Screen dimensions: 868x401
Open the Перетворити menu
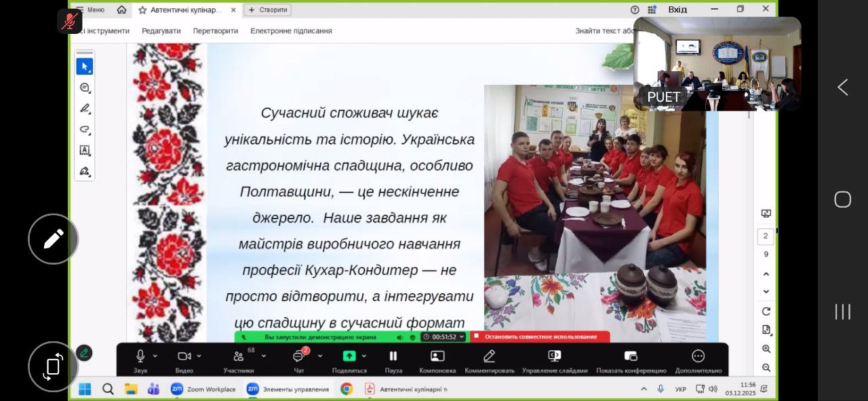click(x=216, y=31)
